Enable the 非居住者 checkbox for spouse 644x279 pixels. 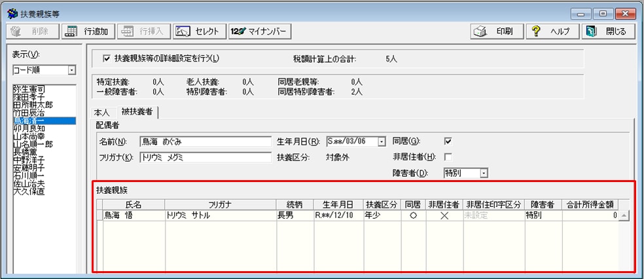[448, 157]
